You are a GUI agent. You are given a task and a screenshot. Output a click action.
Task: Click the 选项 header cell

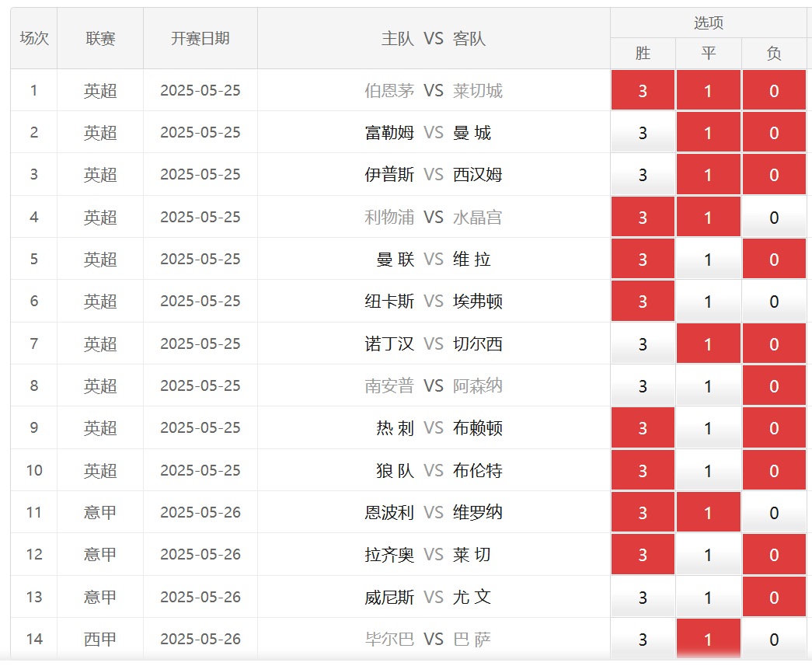click(x=709, y=23)
